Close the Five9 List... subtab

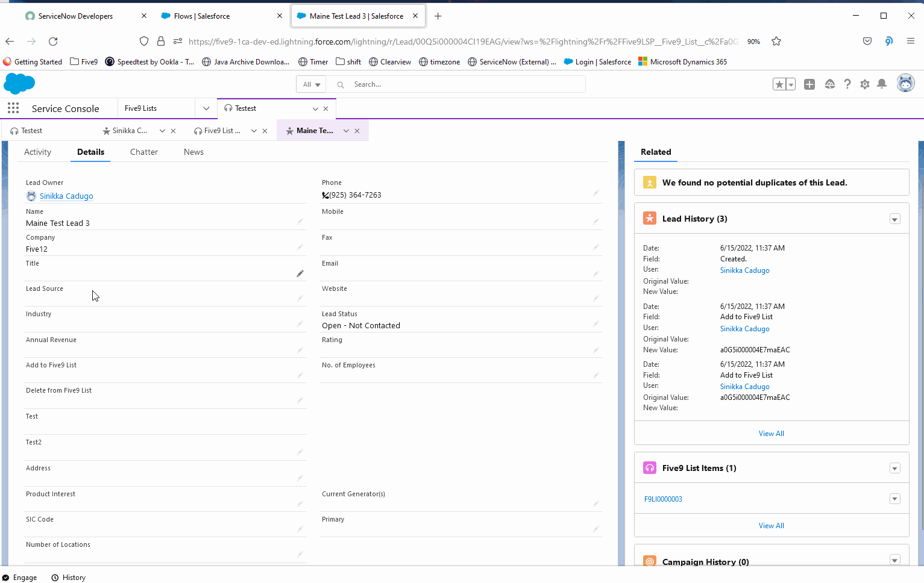click(265, 131)
